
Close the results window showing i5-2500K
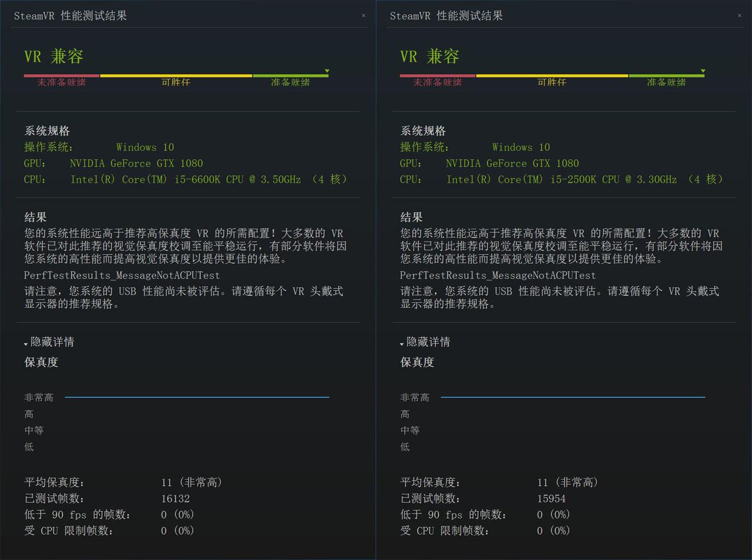coord(739,16)
